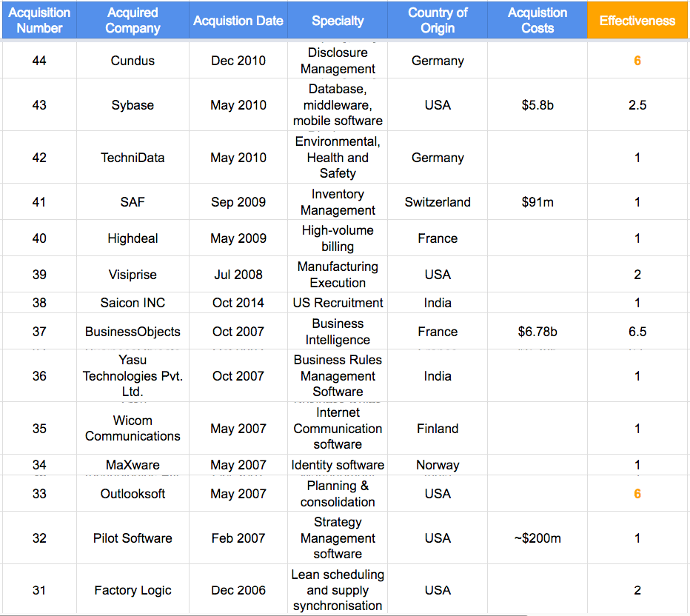The width and height of the screenshot is (690, 616).
Task: Select the $5.8b acquisition cost cell
Action: [537, 104]
